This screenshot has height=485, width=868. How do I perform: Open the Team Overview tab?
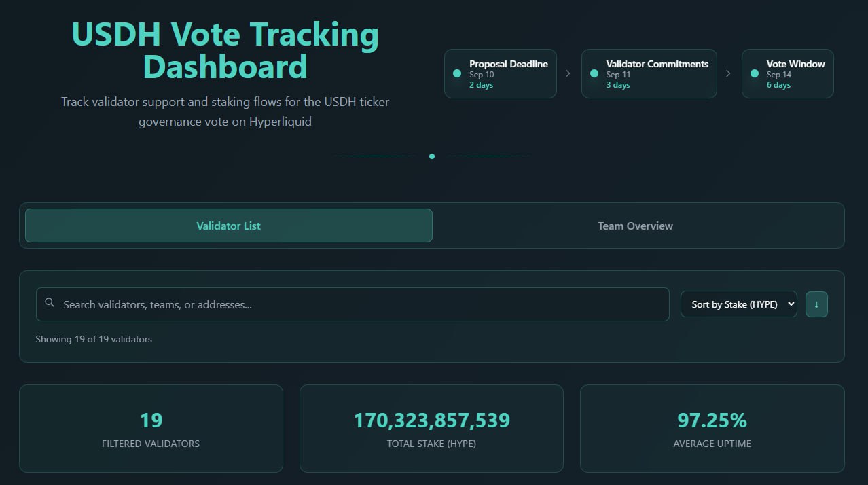635,226
